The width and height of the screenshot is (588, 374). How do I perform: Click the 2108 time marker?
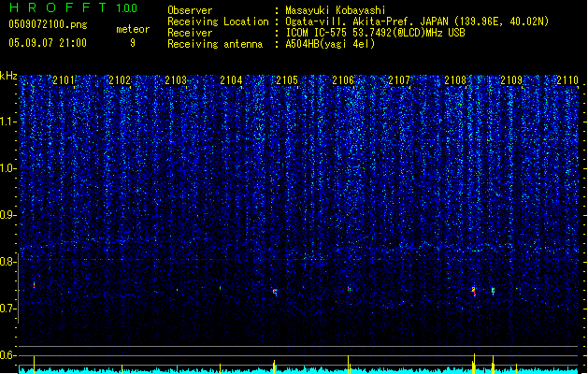[455, 79]
